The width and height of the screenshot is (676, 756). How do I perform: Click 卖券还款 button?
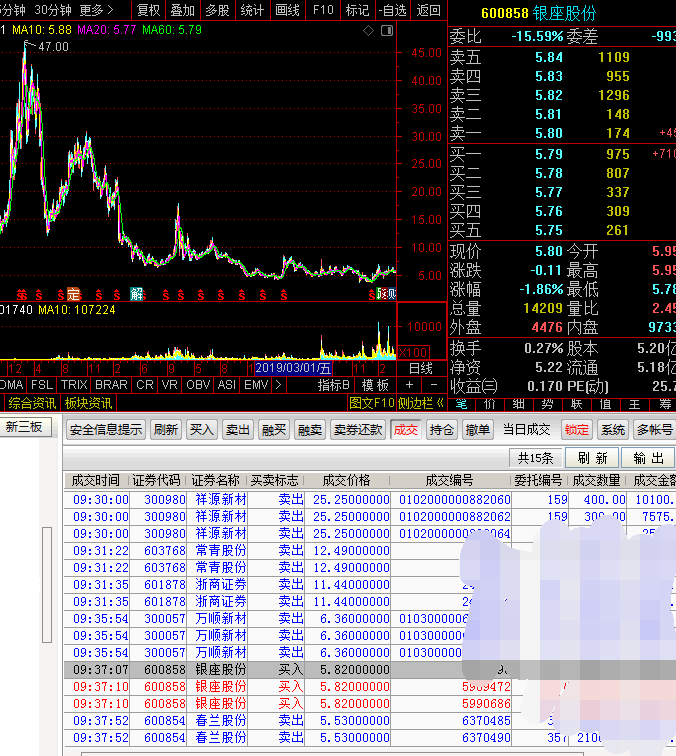(358, 430)
